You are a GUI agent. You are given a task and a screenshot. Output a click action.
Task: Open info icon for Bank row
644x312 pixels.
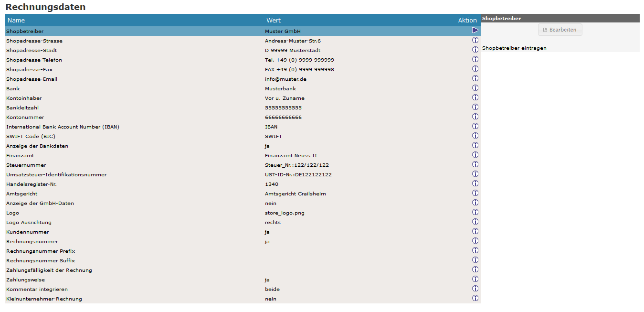click(x=475, y=88)
